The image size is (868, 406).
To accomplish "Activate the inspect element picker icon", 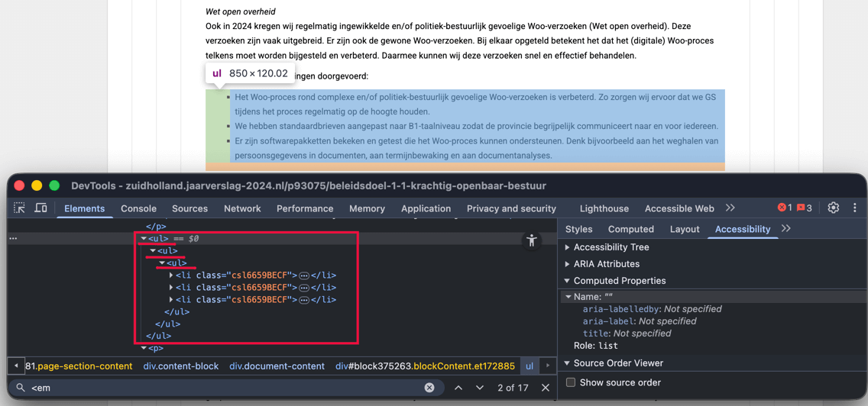I will (x=20, y=208).
